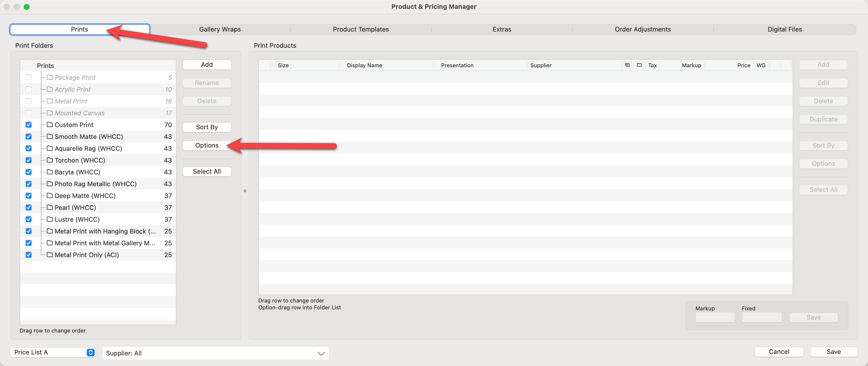Expand the Supplier: All combo box
This screenshot has height=366, width=868.
point(321,353)
